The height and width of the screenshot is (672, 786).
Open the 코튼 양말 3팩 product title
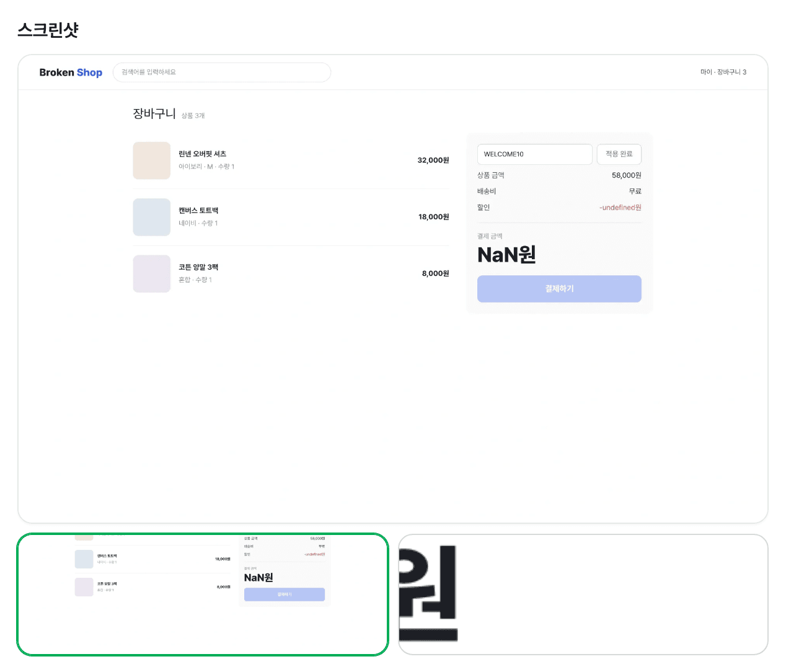[198, 267]
